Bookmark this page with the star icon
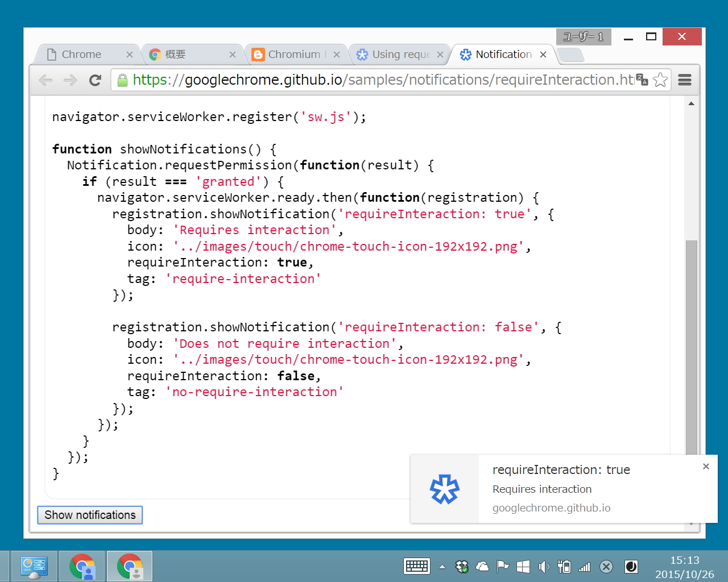The width and height of the screenshot is (728, 582). [660, 80]
